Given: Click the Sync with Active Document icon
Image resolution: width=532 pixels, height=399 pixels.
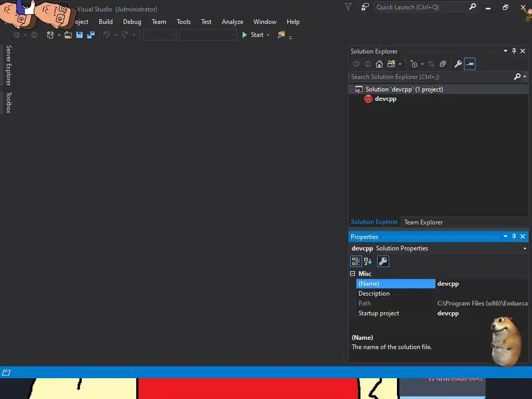Looking at the screenshot, I should [431, 64].
